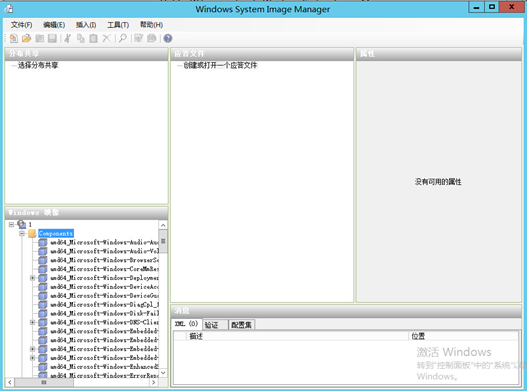Image resolution: width=527 pixels, height=391 pixels.
Task: Click the cube icon of the DiagCpl component
Action: [x=43, y=305]
